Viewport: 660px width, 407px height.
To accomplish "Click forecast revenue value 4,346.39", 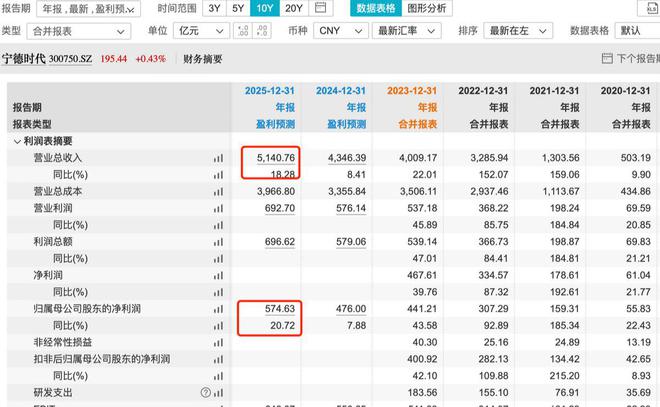I will 347,158.
